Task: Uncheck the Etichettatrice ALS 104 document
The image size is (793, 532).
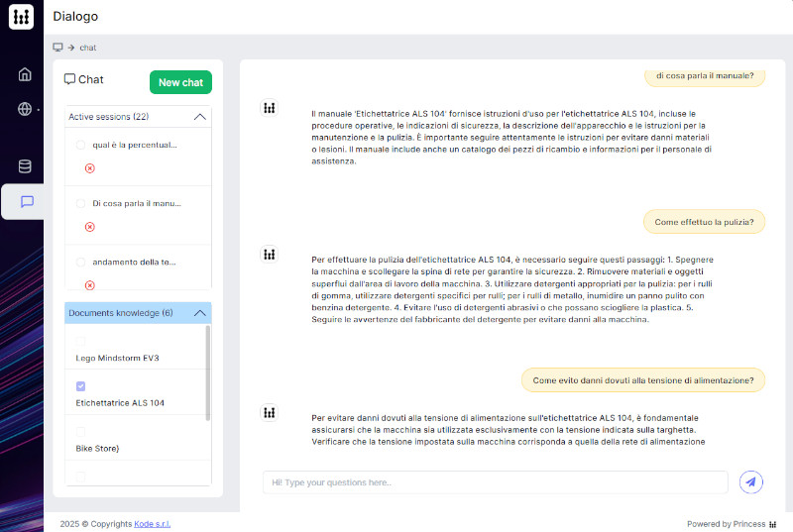Action: [x=81, y=385]
